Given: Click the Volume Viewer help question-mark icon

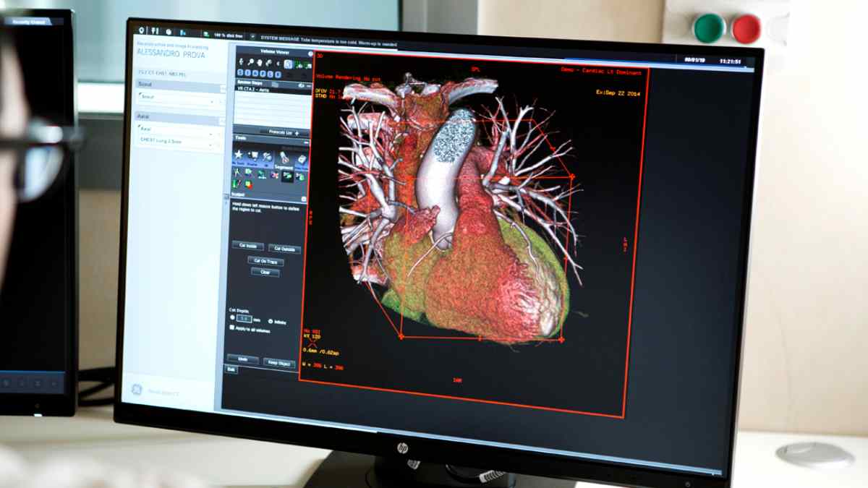Looking at the screenshot, I should (310, 53).
